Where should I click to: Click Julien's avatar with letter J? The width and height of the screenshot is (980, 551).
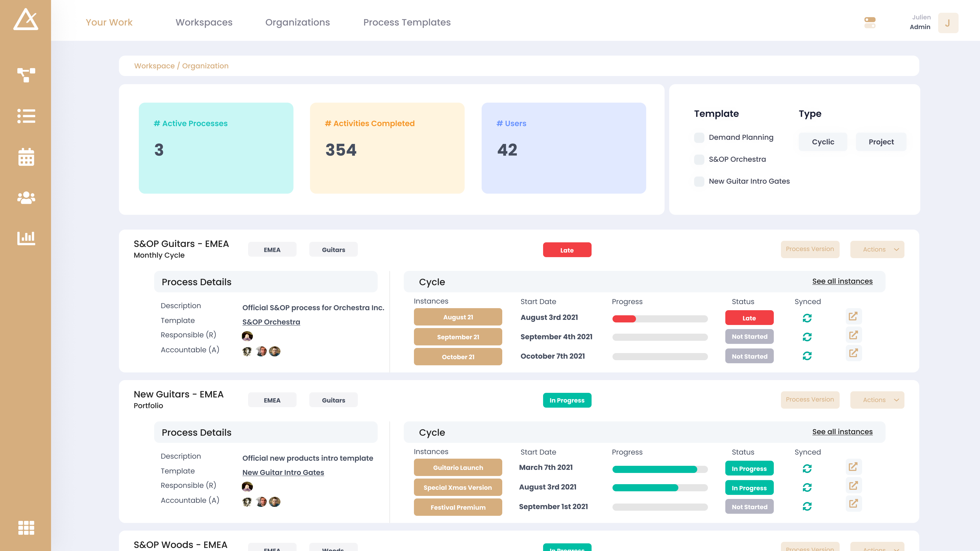[948, 23]
